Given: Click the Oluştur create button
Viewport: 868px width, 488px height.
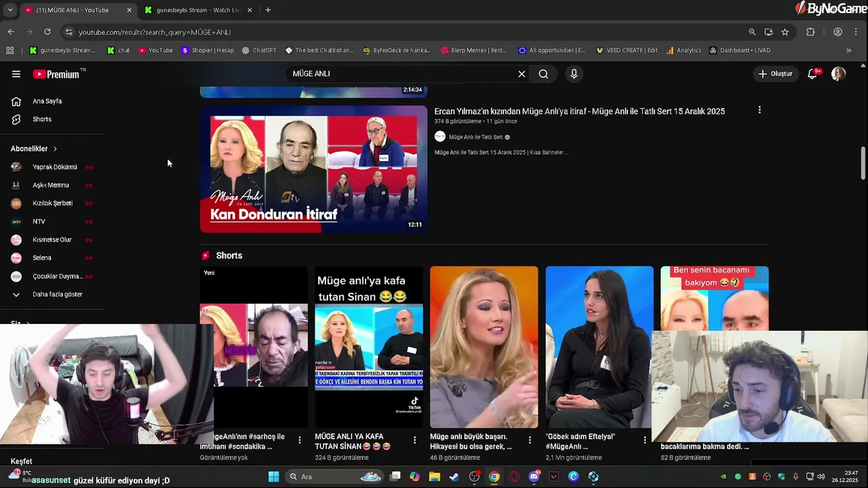Looking at the screenshot, I should coord(775,74).
